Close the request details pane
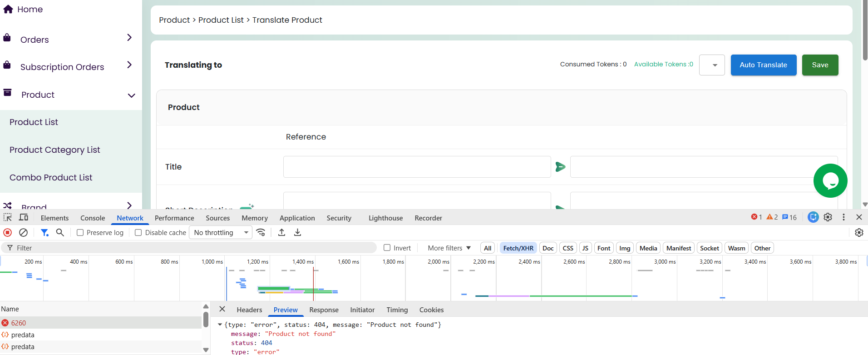This screenshot has height=355, width=868. 222,309
